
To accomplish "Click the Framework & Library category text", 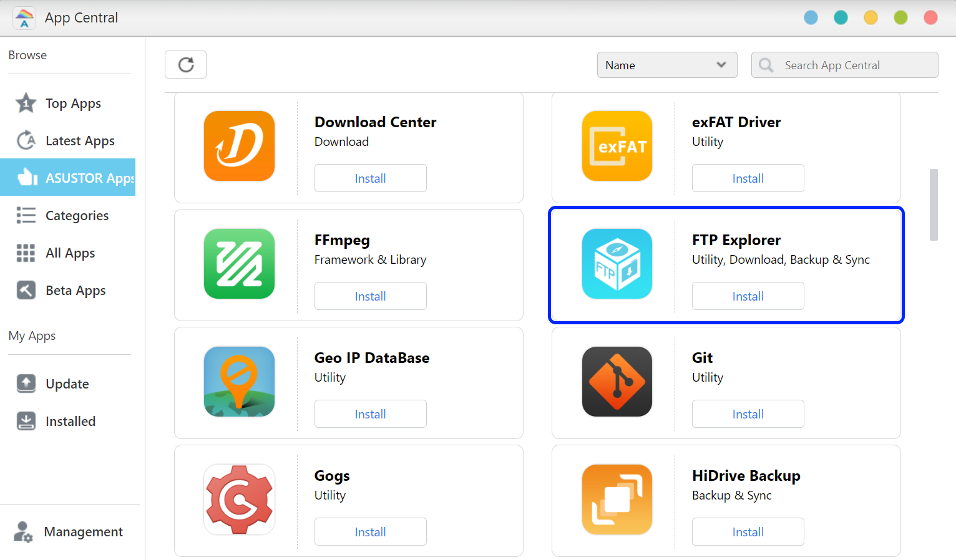I will tap(371, 259).
